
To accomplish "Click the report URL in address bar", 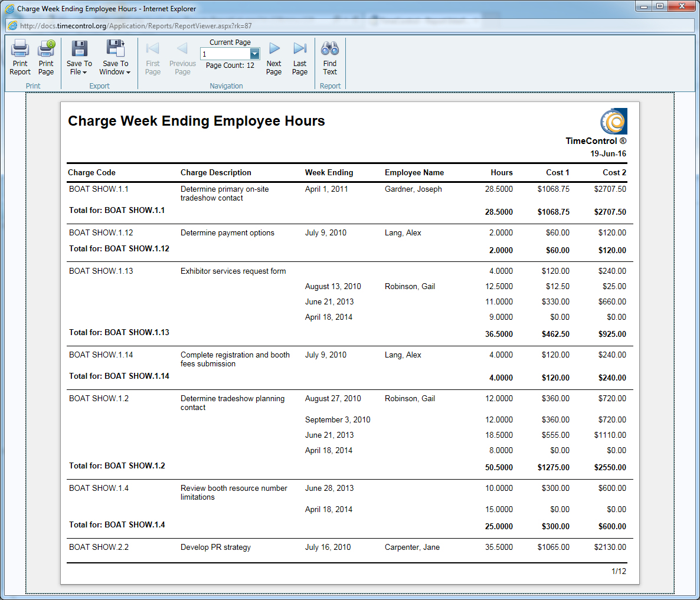I will tap(136, 26).
